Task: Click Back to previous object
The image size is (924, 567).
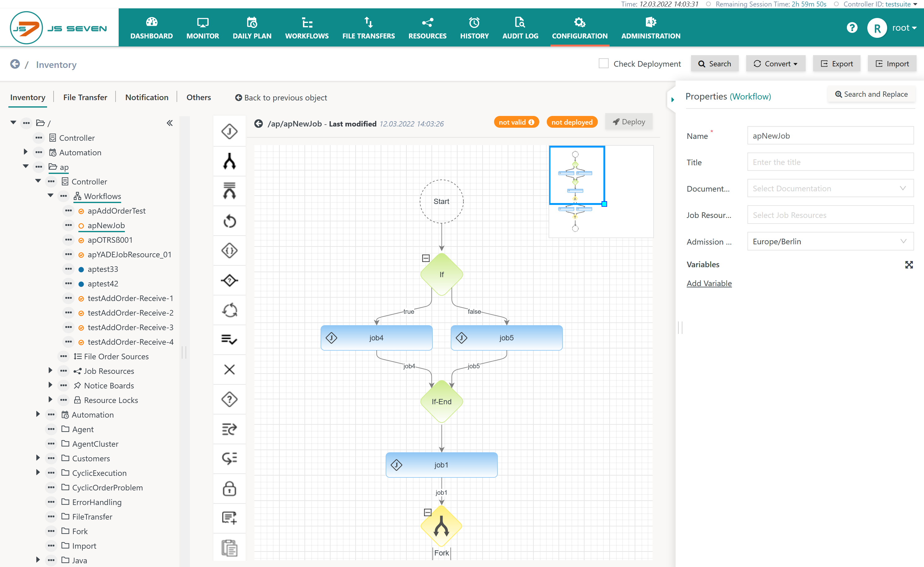Action: click(x=281, y=98)
